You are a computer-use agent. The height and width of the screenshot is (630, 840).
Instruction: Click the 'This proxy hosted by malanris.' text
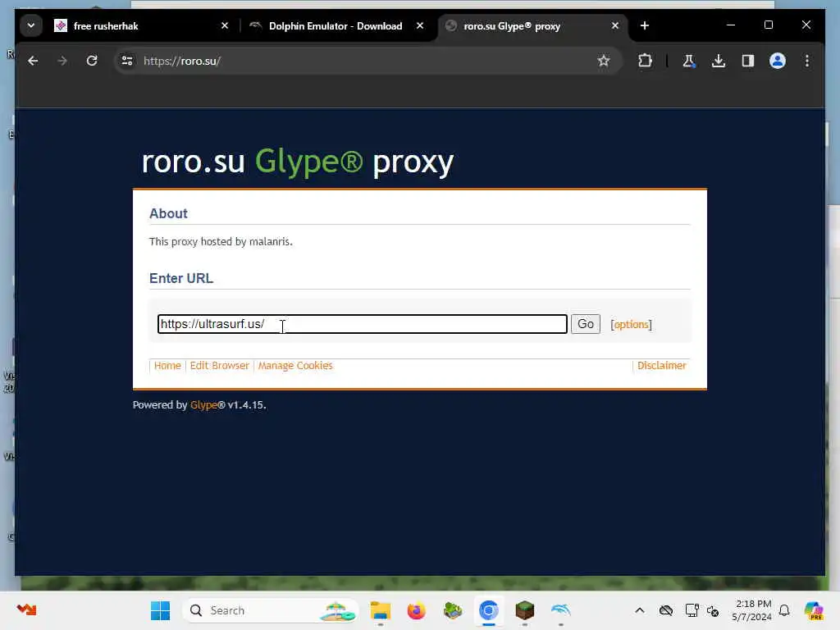(221, 242)
